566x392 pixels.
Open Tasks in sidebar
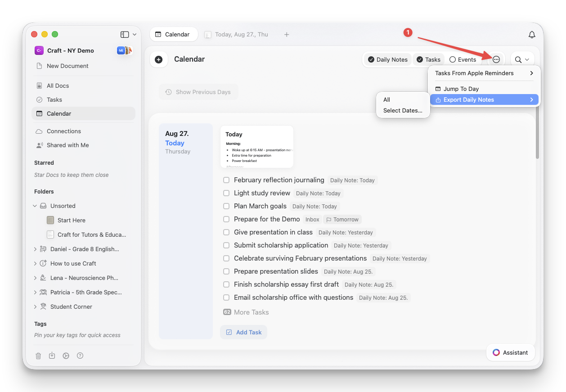(x=83, y=99)
